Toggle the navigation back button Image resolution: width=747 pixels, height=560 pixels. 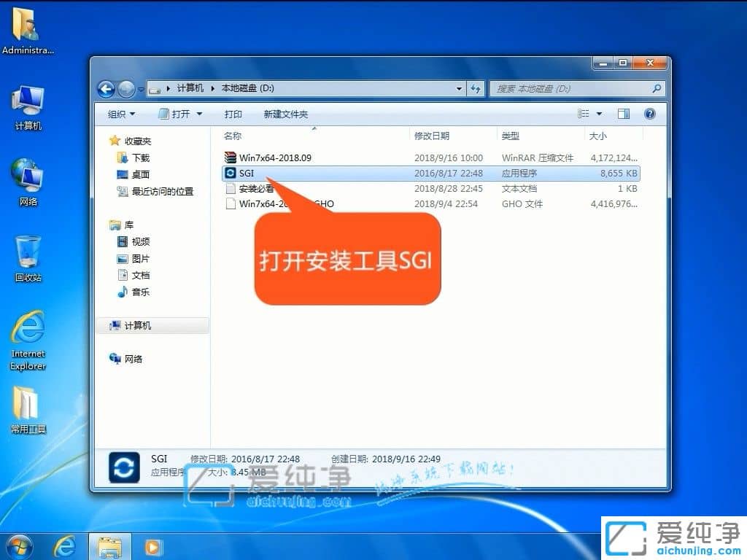105,88
